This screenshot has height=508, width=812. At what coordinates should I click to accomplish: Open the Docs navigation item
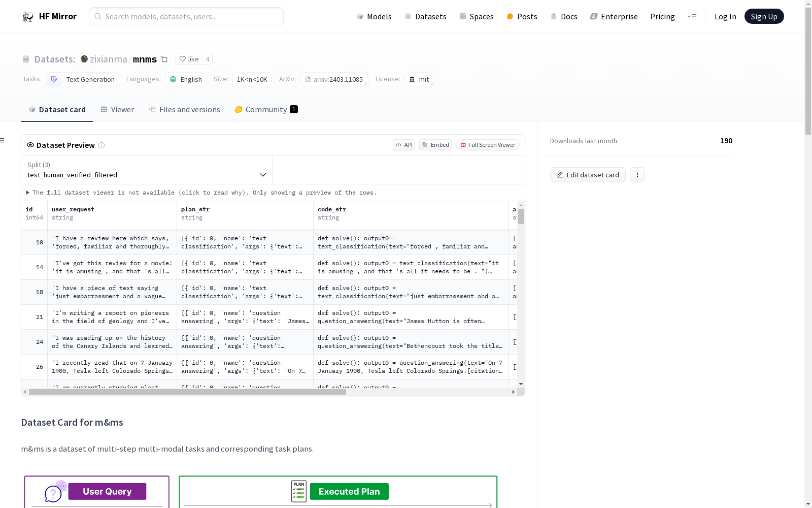(x=564, y=16)
